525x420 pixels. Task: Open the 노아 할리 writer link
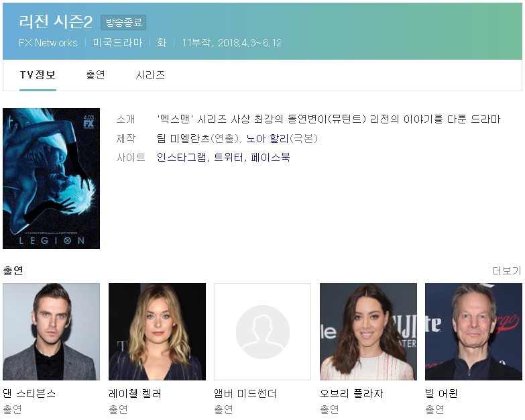[x=267, y=139]
